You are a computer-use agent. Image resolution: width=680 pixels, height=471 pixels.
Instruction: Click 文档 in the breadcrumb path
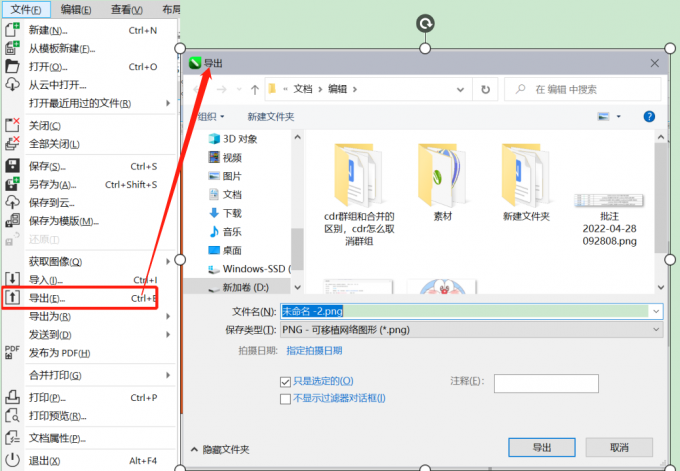[x=303, y=89]
